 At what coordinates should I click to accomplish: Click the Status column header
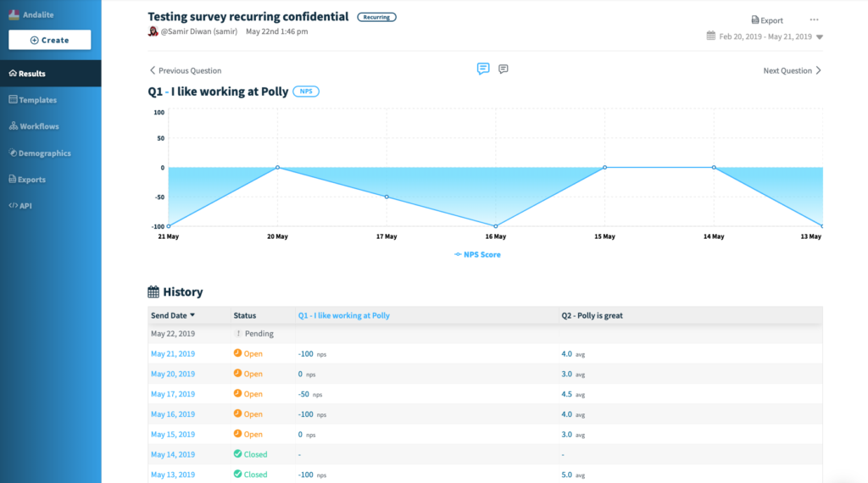245,315
